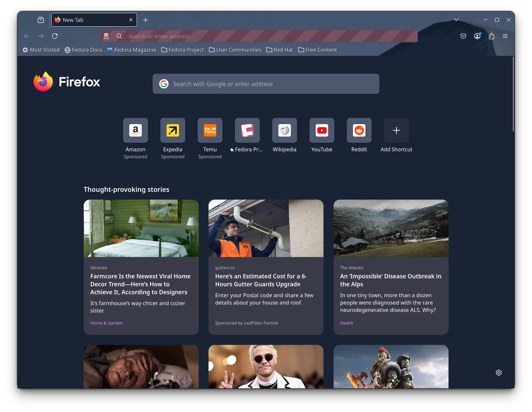Click the Veranda source label
Viewport: 532px width, 412px height.
pyautogui.click(x=98, y=268)
